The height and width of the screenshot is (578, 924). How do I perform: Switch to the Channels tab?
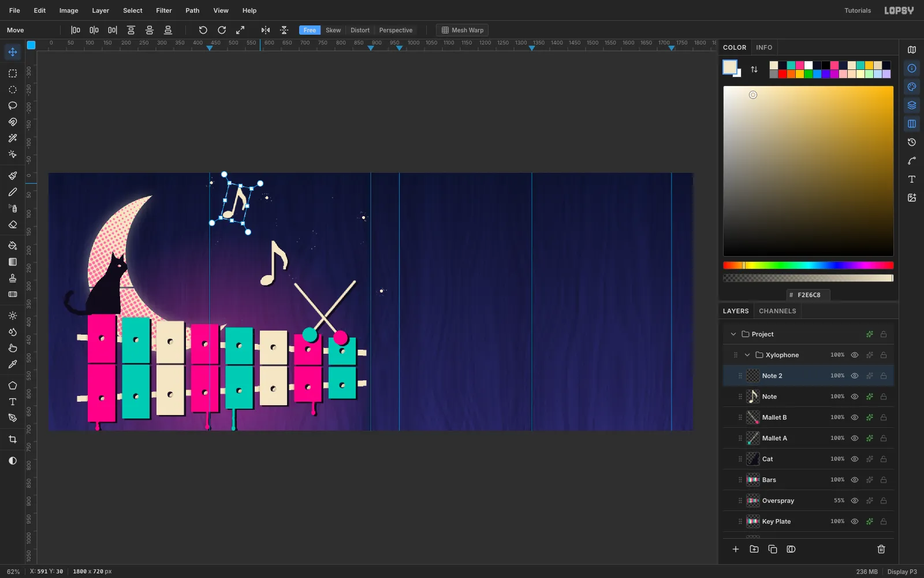tap(777, 311)
